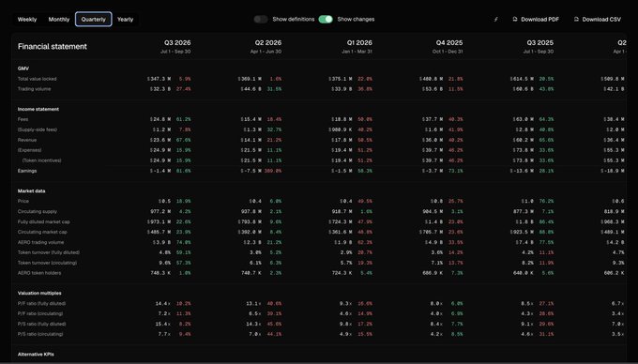This screenshot has height=364, width=638.
Task: Click the lightning bolt icon beside Download PDF
Action: [496, 19]
